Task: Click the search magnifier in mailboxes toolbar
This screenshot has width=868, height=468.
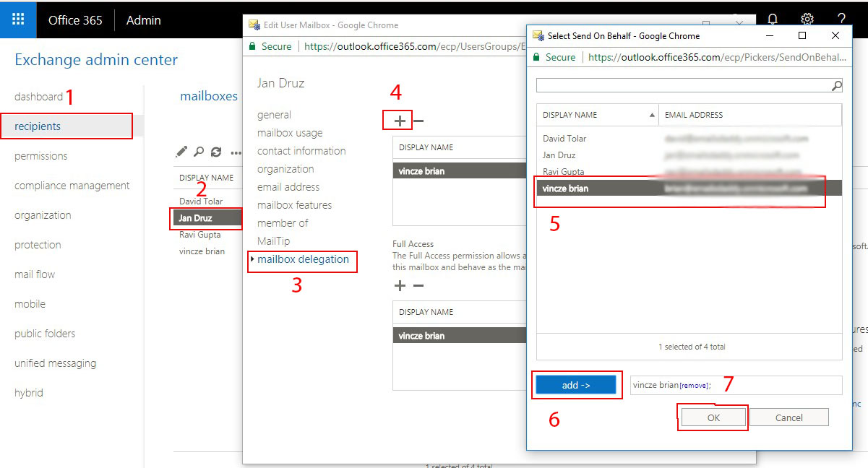Action: 199,152
